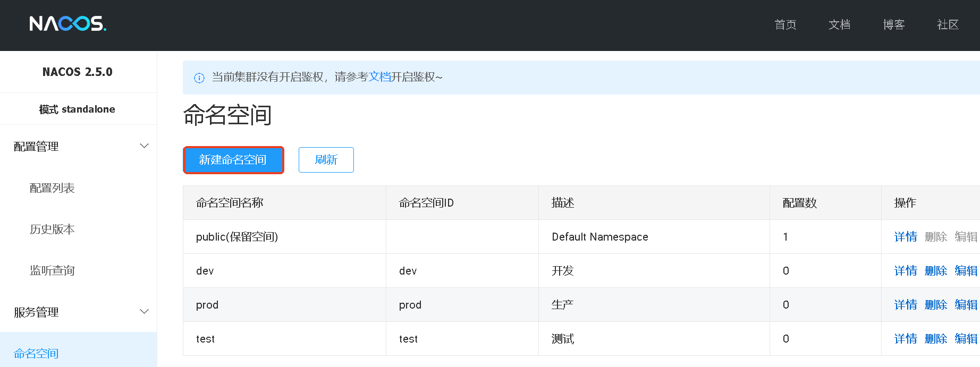This screenshot has height=367, width=980.
Task: Open 配置列表 in the sidebar
Action: pos(52,188)
